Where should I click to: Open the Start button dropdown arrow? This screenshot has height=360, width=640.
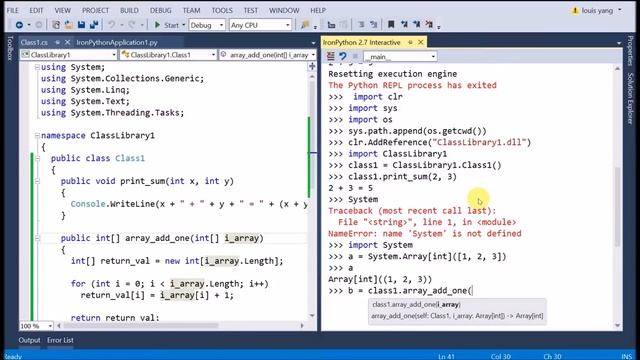183,25
